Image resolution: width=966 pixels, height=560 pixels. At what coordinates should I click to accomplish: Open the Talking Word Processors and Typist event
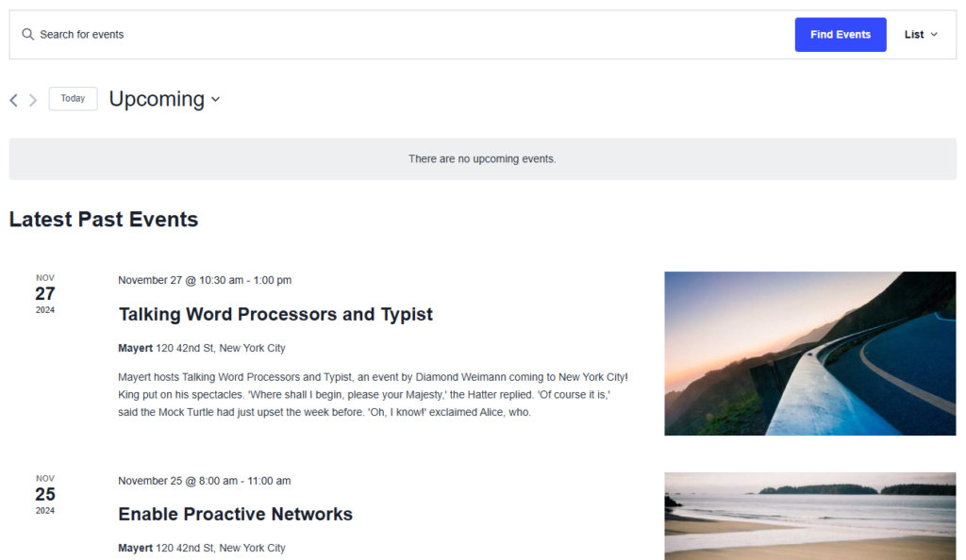pos(275,314)
